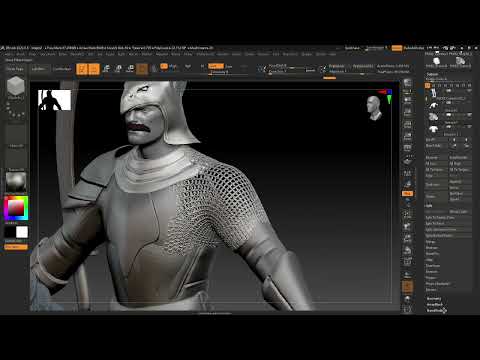The image size is (480, 360).
Task: Expand the Extract subsection
Action: point(431,290)
